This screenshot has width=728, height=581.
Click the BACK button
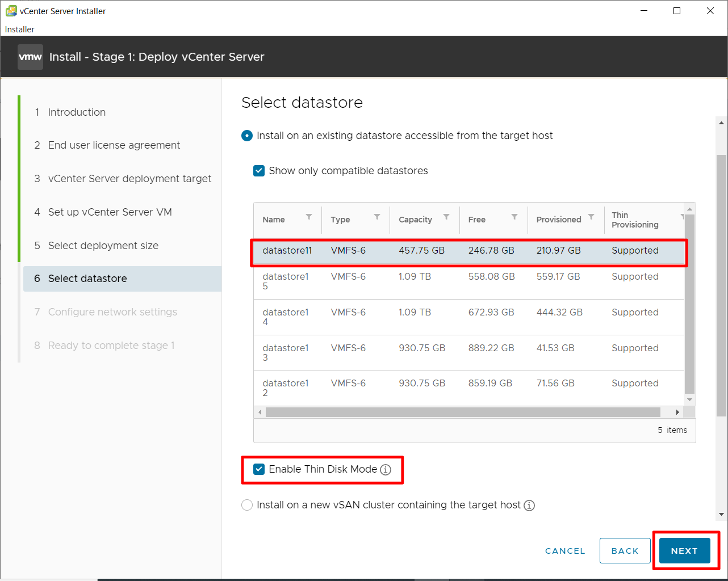point(625,551)
